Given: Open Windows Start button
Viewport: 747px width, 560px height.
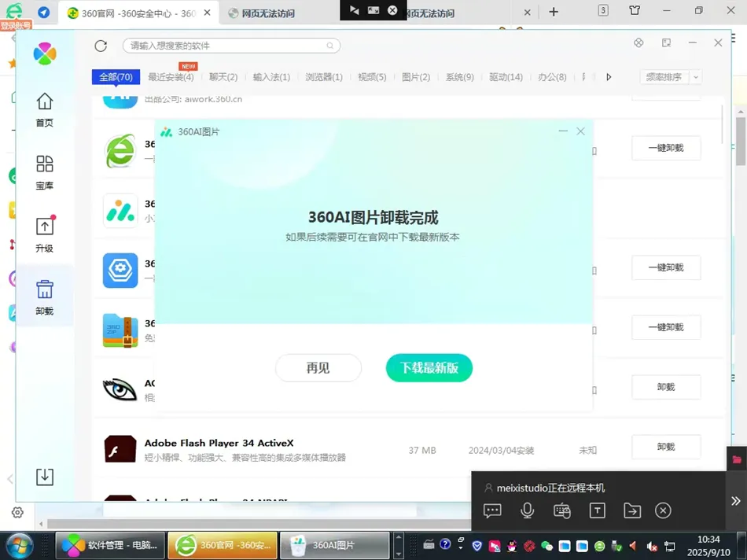Looking at the screenshot, I should (18, 546).
